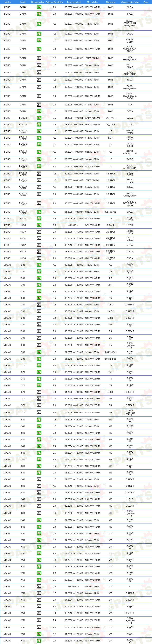152x644 pixels.
Task: Click the '05.2010 -> 07.2011' date cell
Action: (74, 125)
